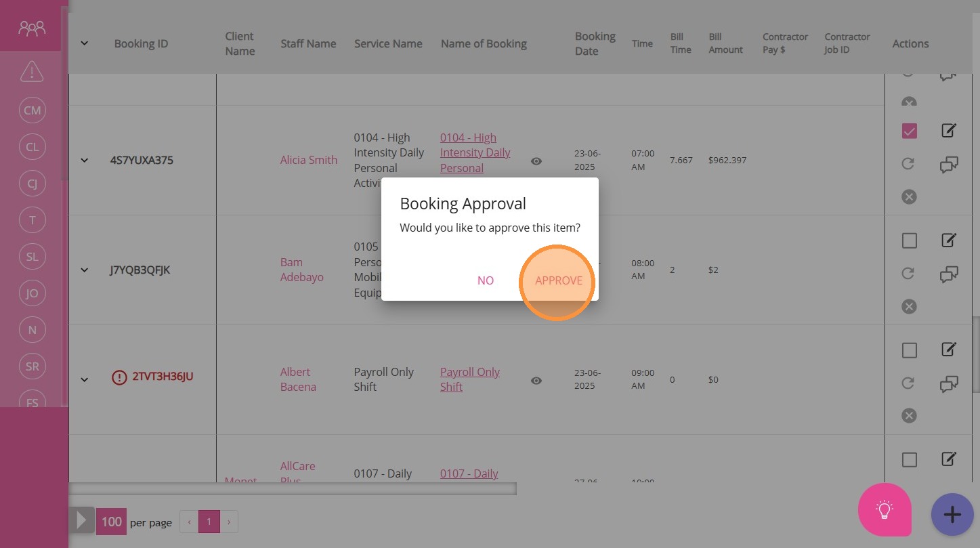Click NO in Booking Approval dialog
980x548 pixels.
(485, 280)
